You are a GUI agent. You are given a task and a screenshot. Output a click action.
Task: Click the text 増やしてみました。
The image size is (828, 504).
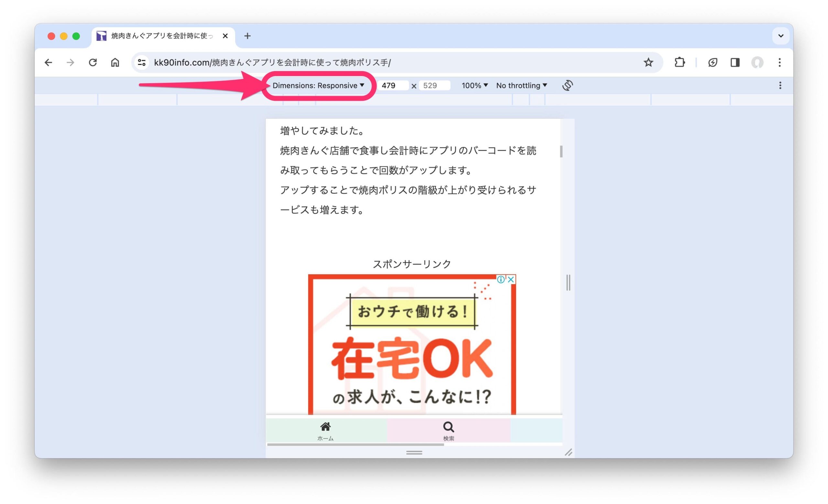(x=323, y=131)
